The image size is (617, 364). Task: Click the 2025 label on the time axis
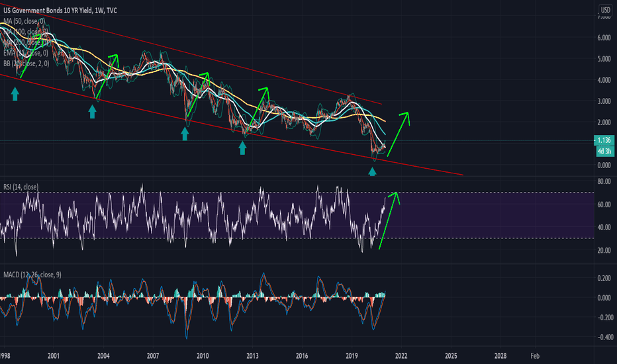point(451,356)
